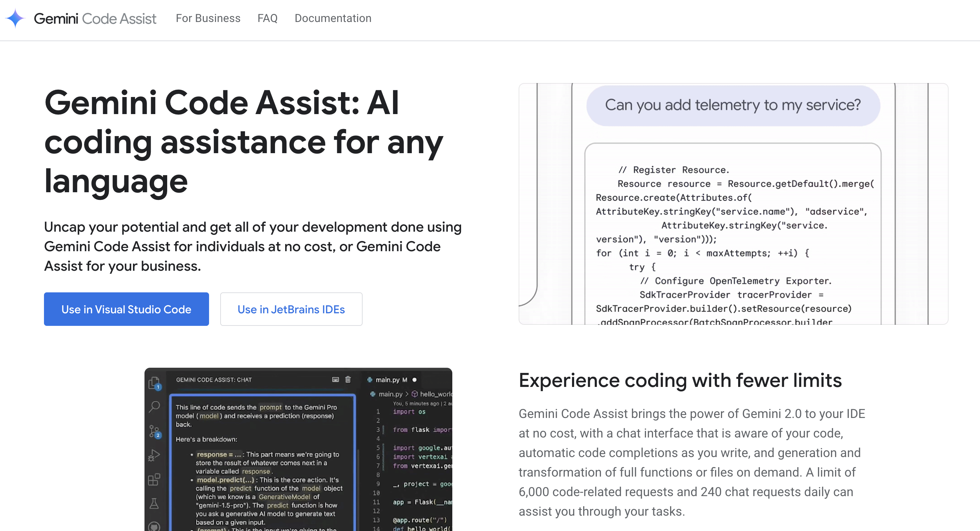Click Use in JetBrains IDEs button
Image resolution: width=980 pixels, height=531 pixels.
click(x=291, y=309)
